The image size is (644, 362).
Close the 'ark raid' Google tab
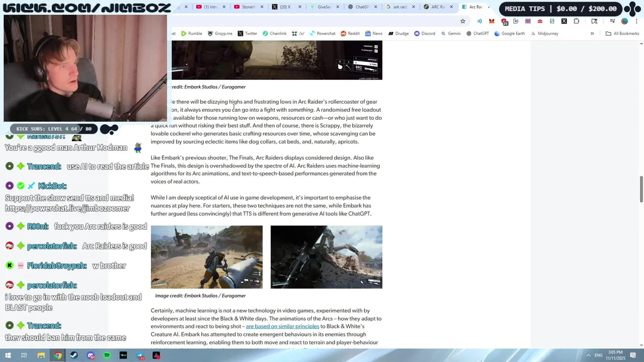pyautogui.click(x=413, y=7)
